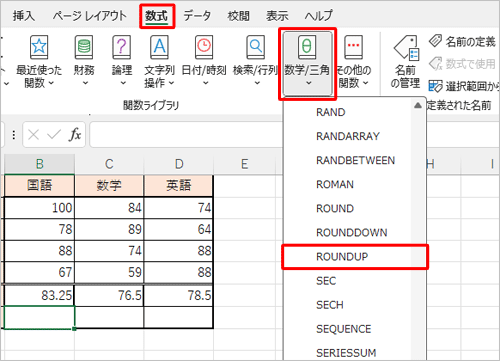The height and width of the screenshot is (361, 500).
Task: Choose RAND from the function list
Action: pyautogui.click(x=348, y=112)
